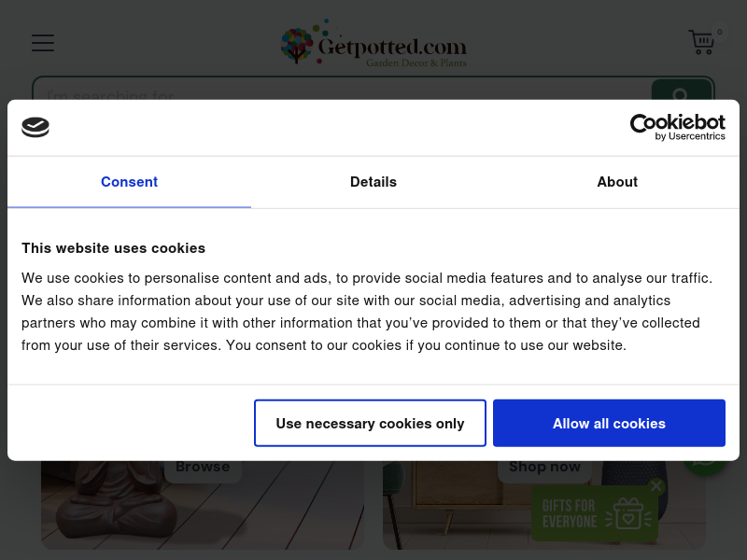Viewport: 747px width, 560px height.
Task: Accept with Allow all cookies
Action: point(610,424)
